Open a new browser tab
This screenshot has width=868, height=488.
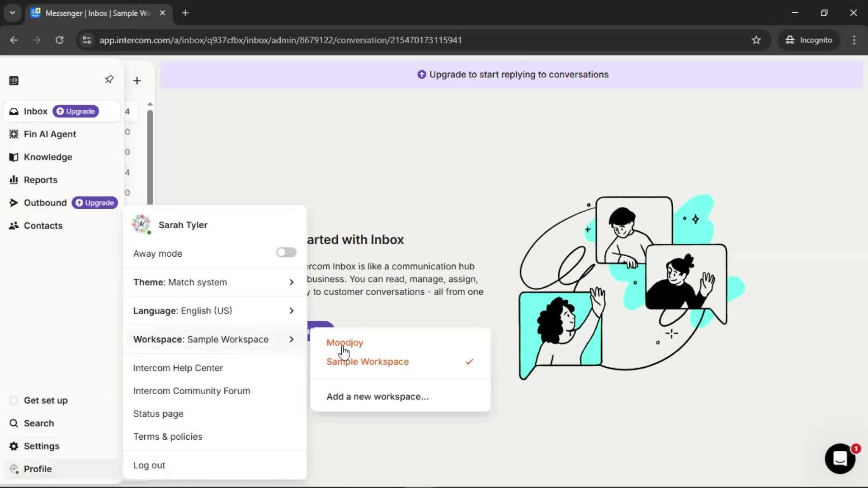tap(185, 13)
